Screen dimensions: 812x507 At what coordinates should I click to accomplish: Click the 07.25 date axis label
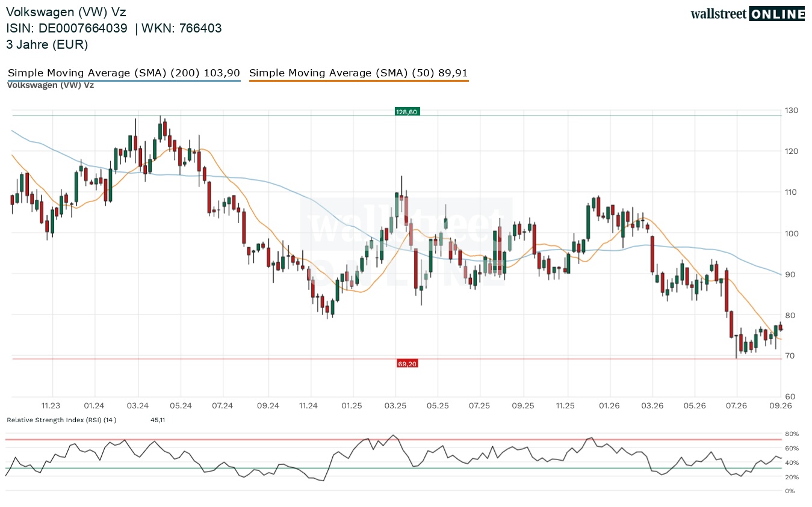click(x=479, y=406)
